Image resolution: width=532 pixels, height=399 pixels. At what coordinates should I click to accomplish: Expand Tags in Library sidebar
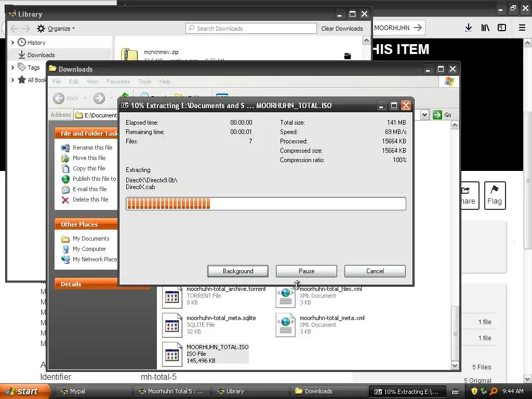click(12, 68)
